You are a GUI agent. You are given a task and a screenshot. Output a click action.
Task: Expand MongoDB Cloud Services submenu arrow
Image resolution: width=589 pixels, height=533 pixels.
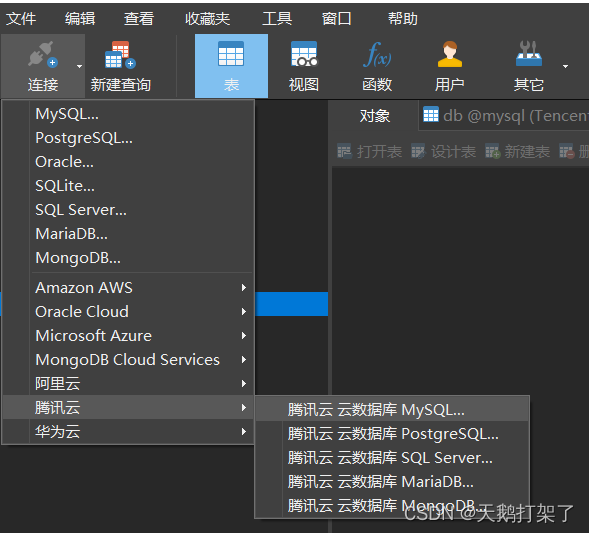(x=244, y=360)
